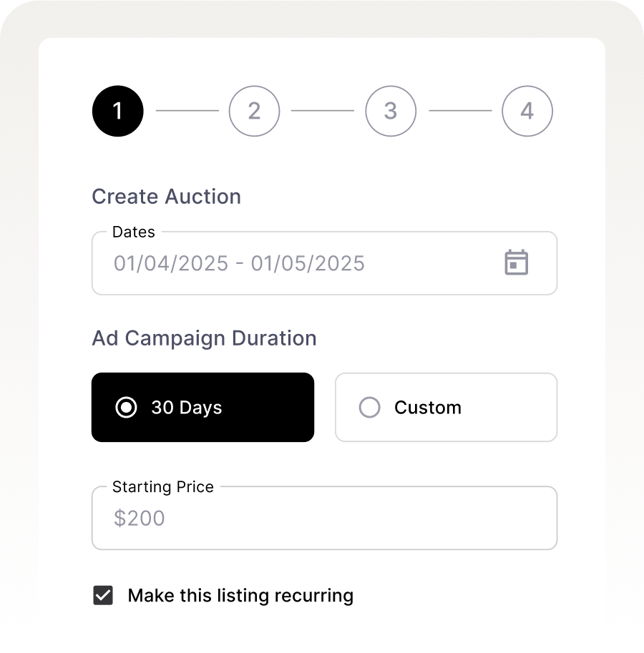Uncheck the recurring listing checkbox

[104, 595]
